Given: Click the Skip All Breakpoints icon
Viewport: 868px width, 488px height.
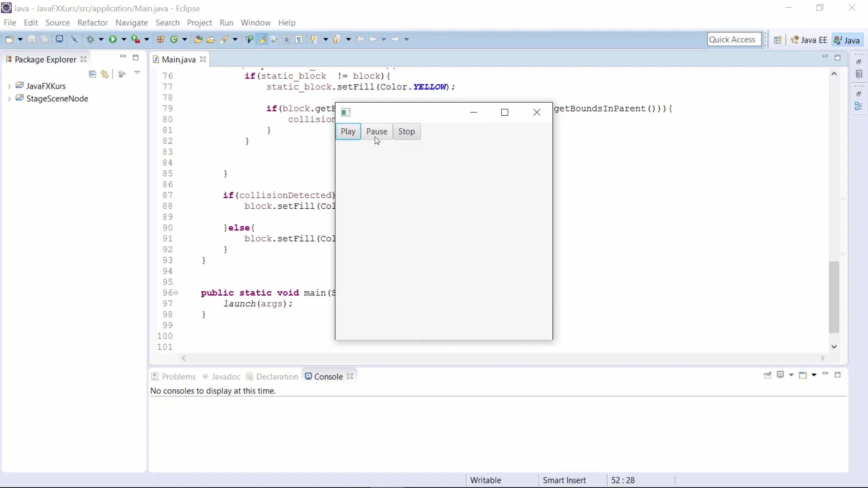Looking at the screenshot, I should pos(75,39).
